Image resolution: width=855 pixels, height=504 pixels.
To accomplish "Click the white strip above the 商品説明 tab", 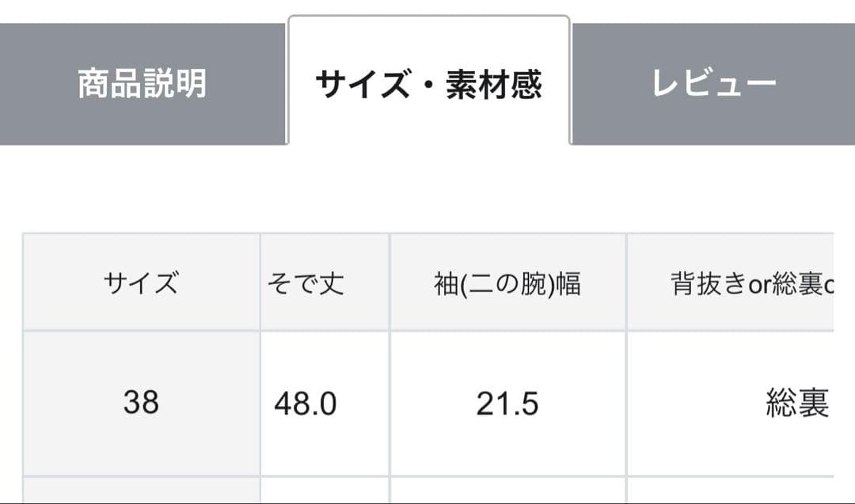I will [x=142, y=11].
